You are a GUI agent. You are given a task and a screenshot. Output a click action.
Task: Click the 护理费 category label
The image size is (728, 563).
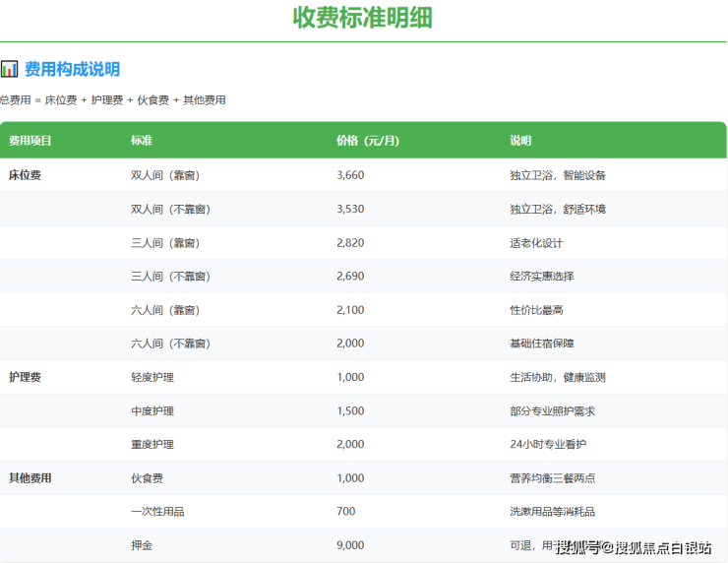tap(25, 377)
